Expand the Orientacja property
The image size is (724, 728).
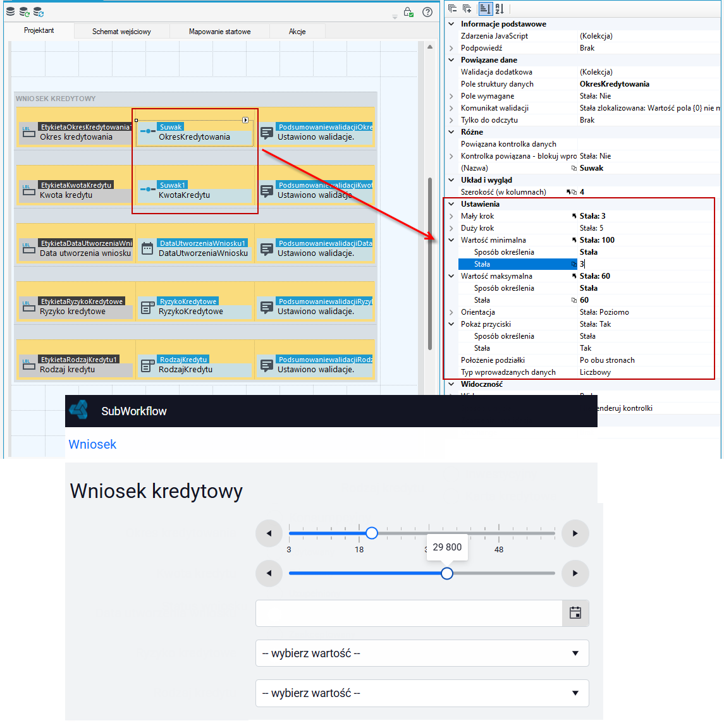coord(451,312)
